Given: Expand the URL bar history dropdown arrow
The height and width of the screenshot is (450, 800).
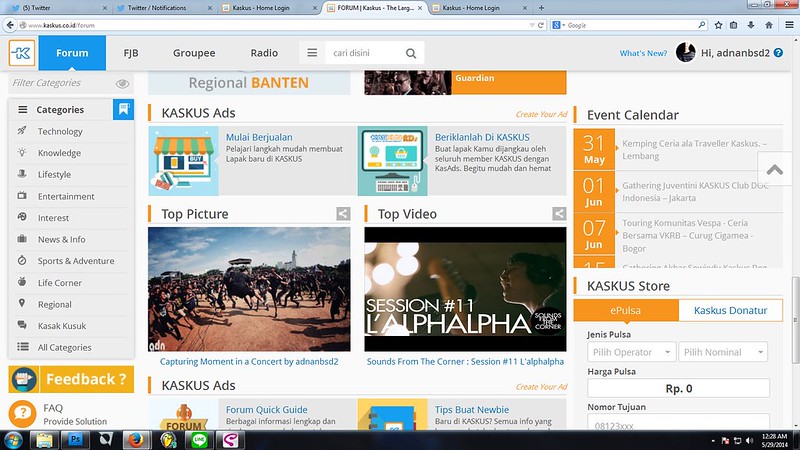Looking at the screenshot, I should point(532,25).
